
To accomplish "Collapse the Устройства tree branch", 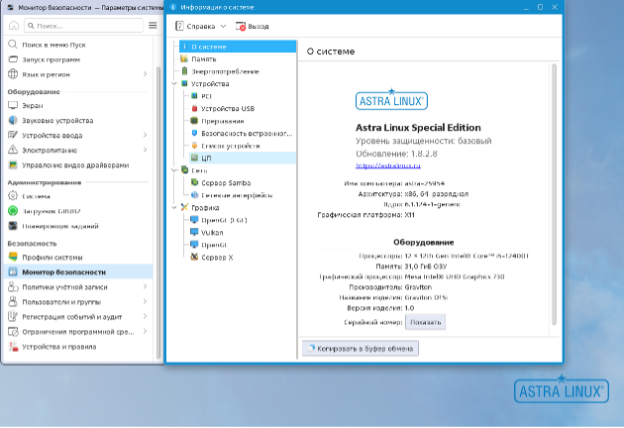I will point(172,84).
